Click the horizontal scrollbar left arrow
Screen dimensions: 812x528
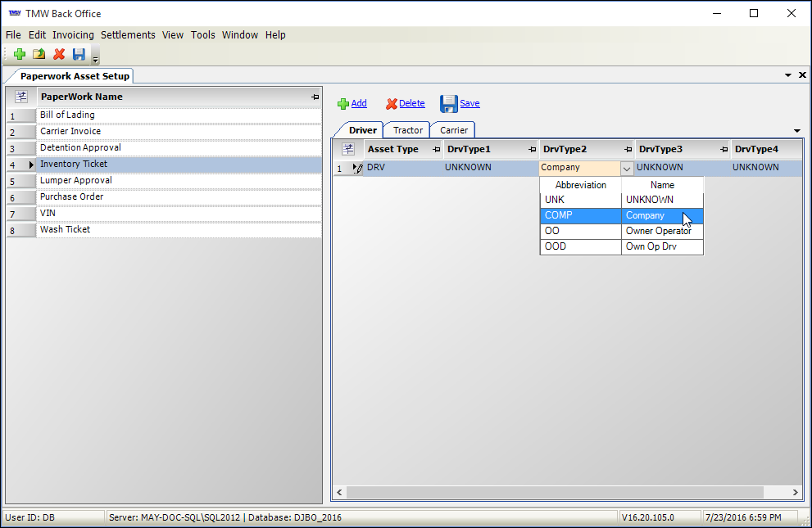pyautogui.click(x=339, y=492)
